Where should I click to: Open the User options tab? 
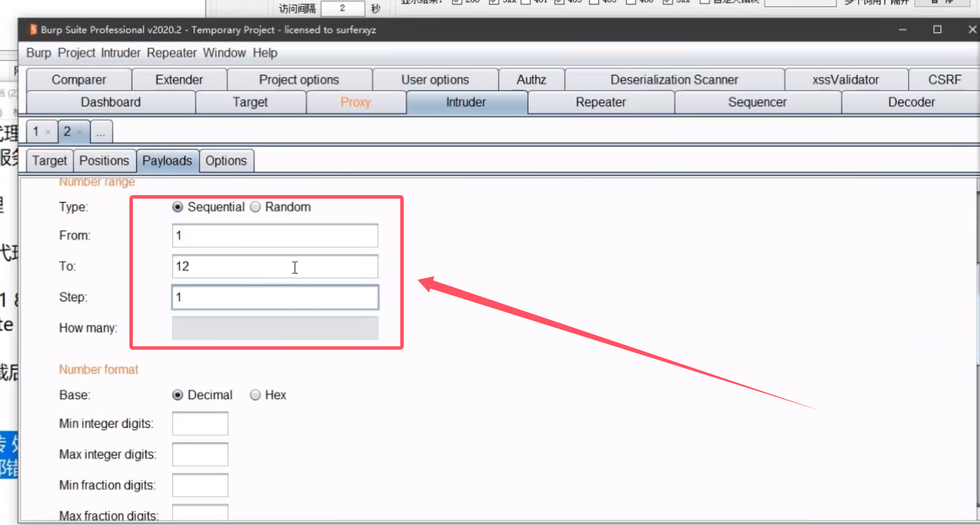coord(435,79)
